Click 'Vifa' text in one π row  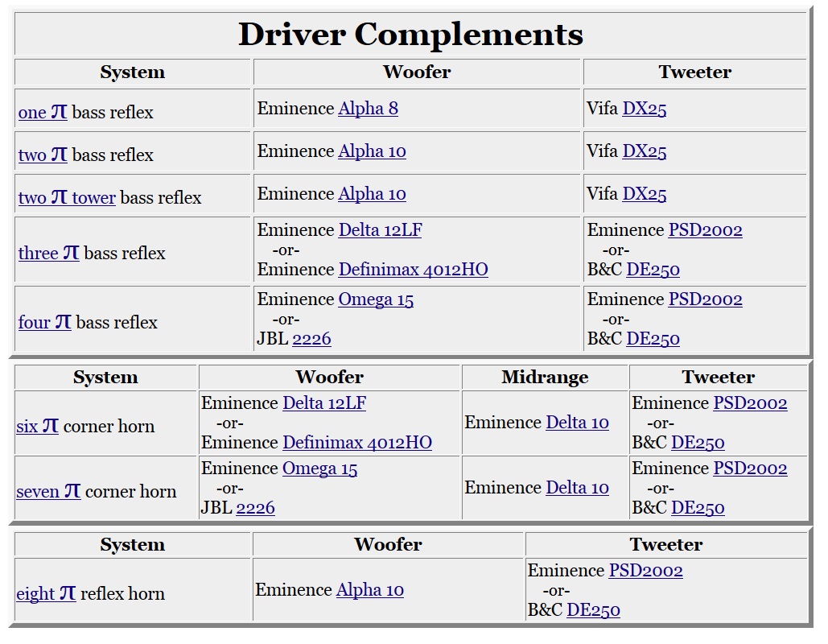602,109
